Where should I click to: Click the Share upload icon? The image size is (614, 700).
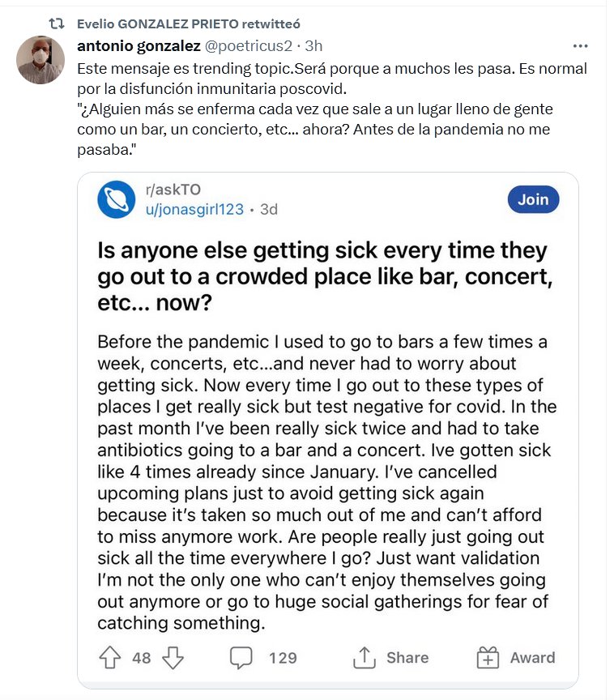click(365, 657)
